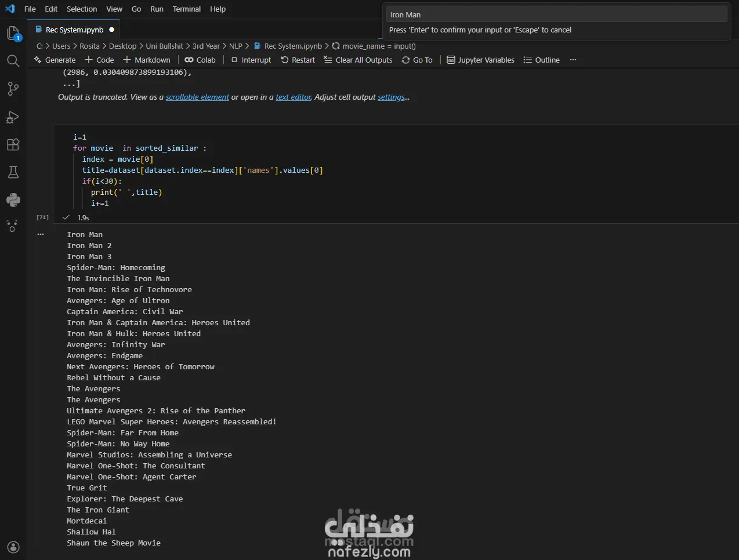Screen dimensions: 739x560
Task: Click output line 'True Grit'
Action: 86,488
